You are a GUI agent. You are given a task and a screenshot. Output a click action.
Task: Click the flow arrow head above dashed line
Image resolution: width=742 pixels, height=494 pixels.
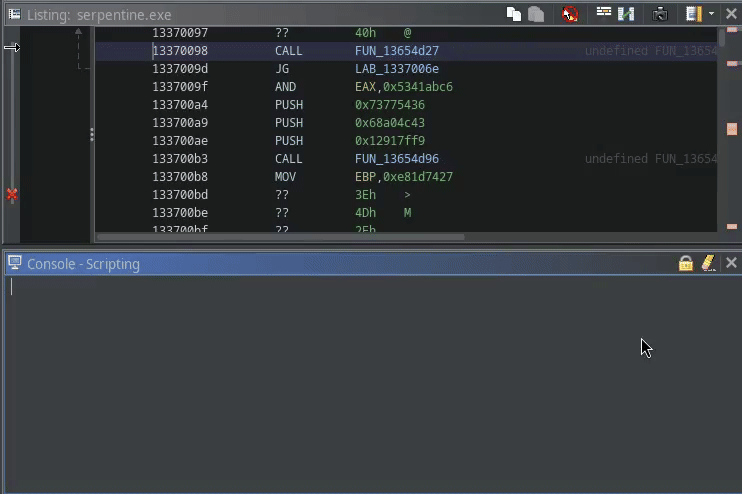[x=79, y=31]
